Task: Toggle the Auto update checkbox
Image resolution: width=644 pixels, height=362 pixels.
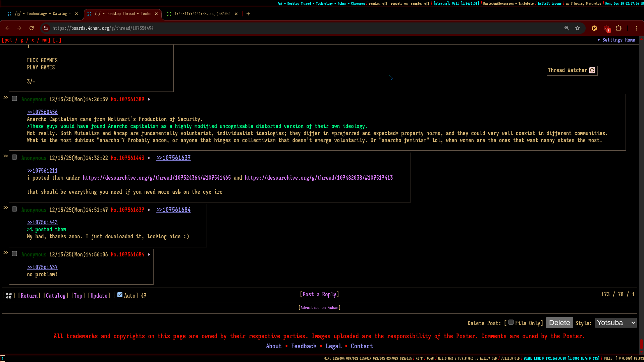Action: [120, 295]
